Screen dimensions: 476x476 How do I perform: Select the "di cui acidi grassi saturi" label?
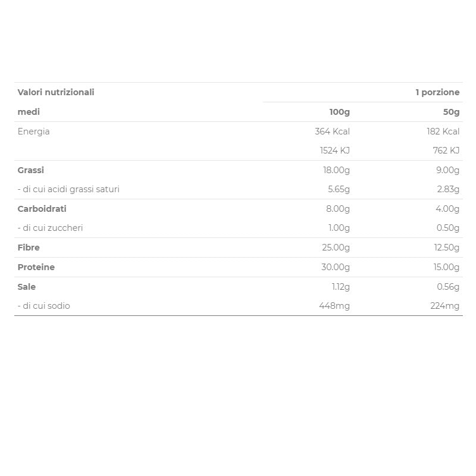point(68,189)
